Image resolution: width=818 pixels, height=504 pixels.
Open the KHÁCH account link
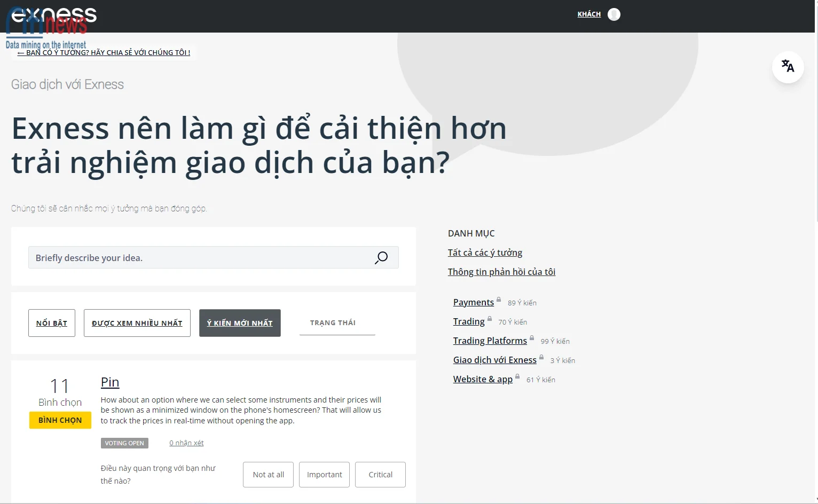click(x=589, y=14)
